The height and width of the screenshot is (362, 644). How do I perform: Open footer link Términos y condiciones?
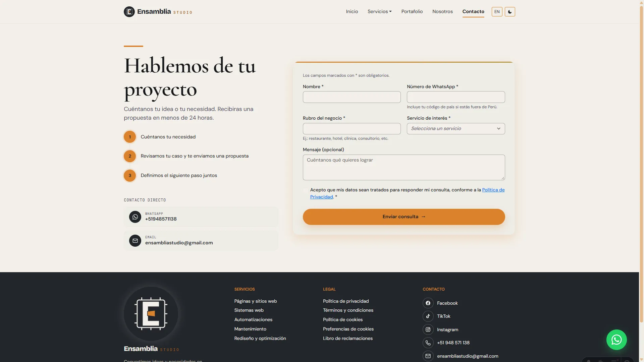[x=348, y=310]
